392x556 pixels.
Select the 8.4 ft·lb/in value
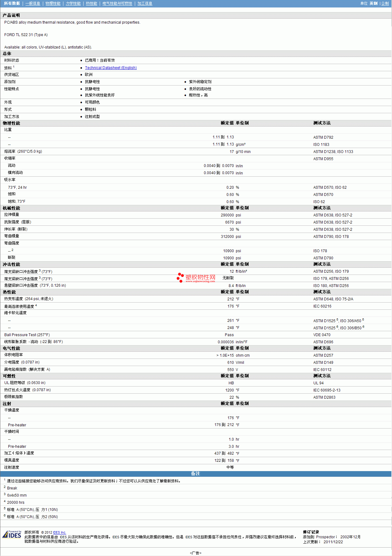[237, 286]
